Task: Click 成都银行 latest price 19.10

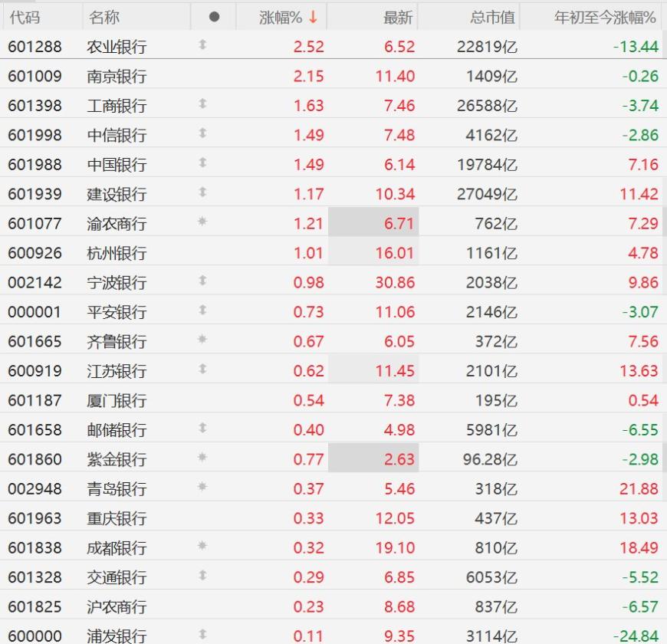Action: (395, 548)
